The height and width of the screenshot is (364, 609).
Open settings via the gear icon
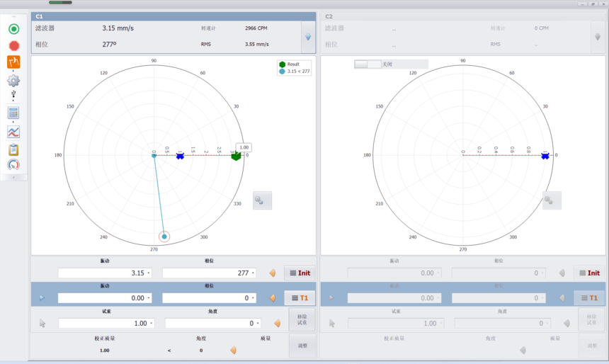pos(13,80)
